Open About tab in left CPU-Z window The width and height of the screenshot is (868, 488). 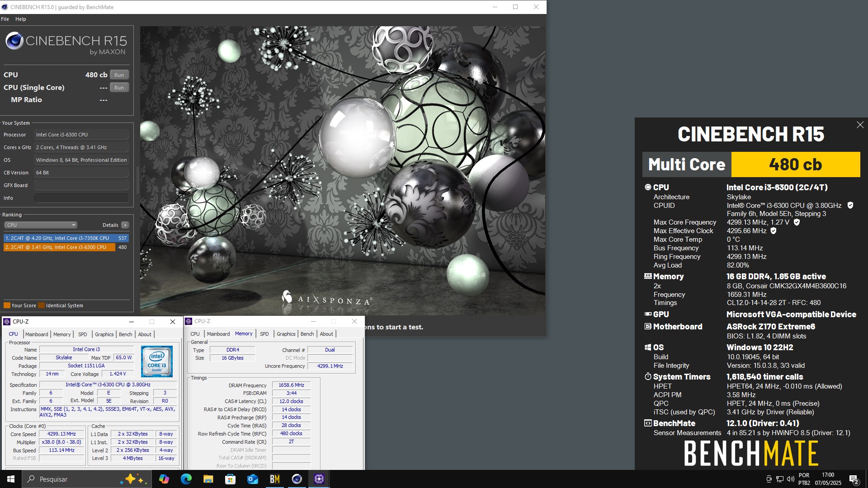point(145,334)
